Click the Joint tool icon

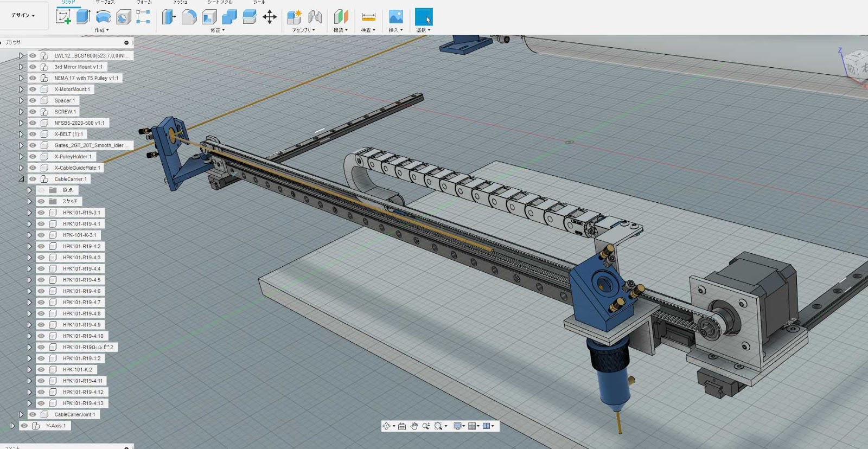(315, 17)
